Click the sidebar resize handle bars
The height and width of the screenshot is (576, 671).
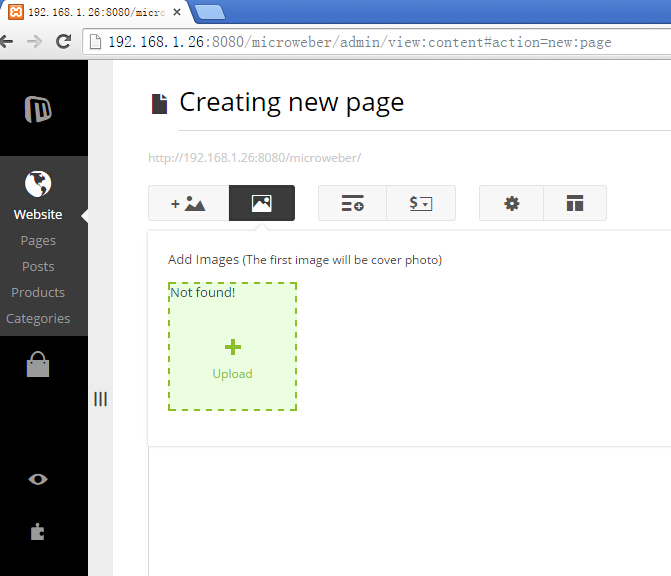[x=101, y=399]
